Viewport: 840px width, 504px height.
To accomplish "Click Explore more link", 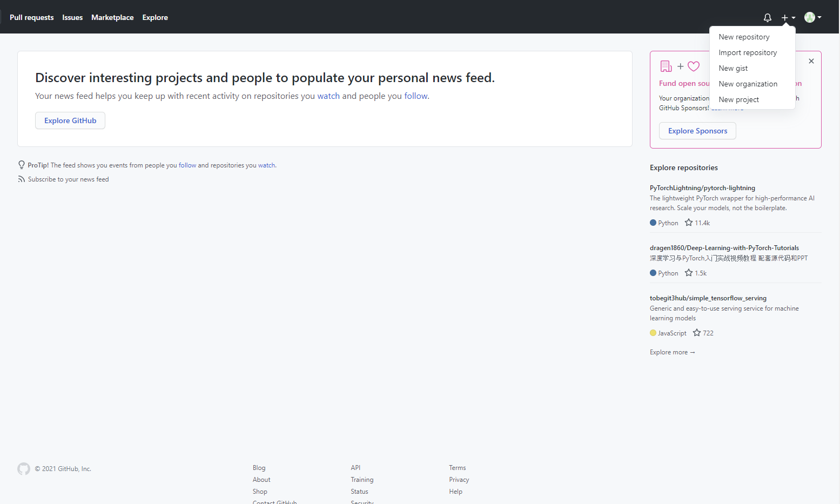I will 673,352.
